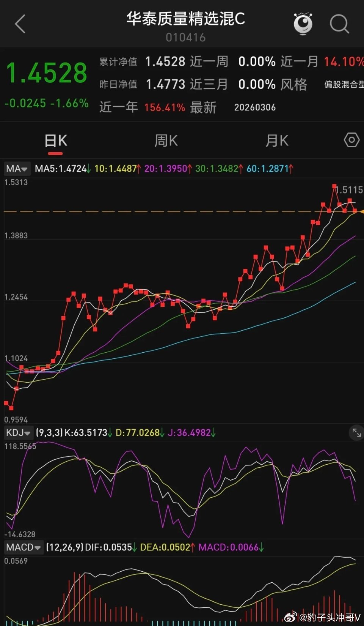
Task: Tap the 昨日净值 value 1.4773
Action: click(x=166, y=84)
